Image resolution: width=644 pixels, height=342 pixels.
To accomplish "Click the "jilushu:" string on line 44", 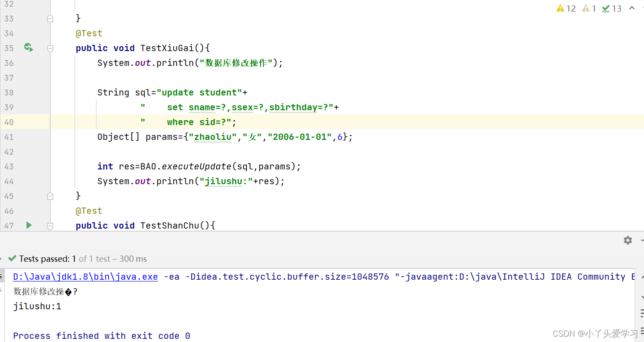I will click(226, 181).
